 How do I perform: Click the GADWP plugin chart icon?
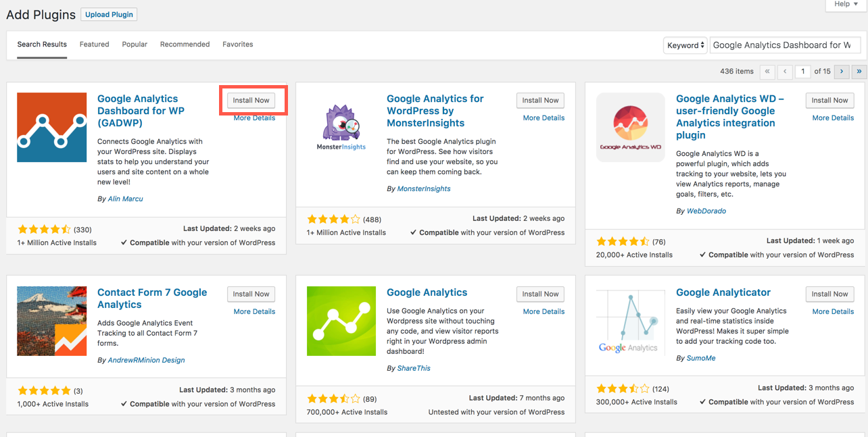(51, 128)
